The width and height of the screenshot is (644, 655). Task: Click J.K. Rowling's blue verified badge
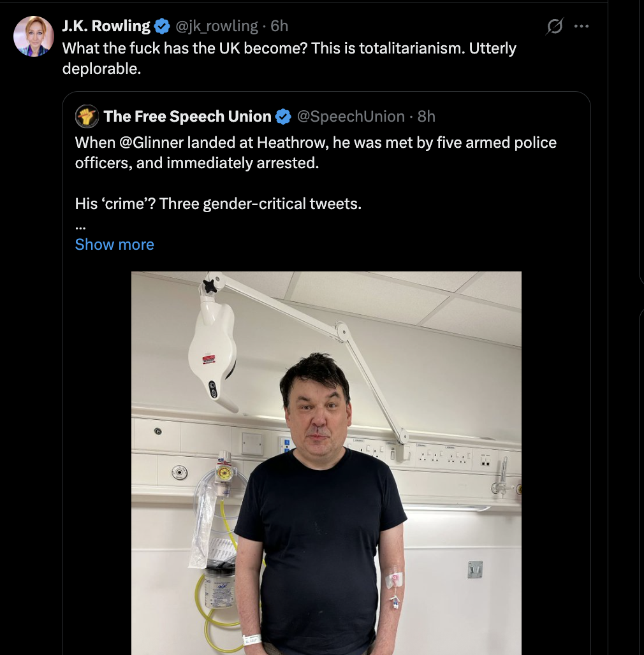162,26
